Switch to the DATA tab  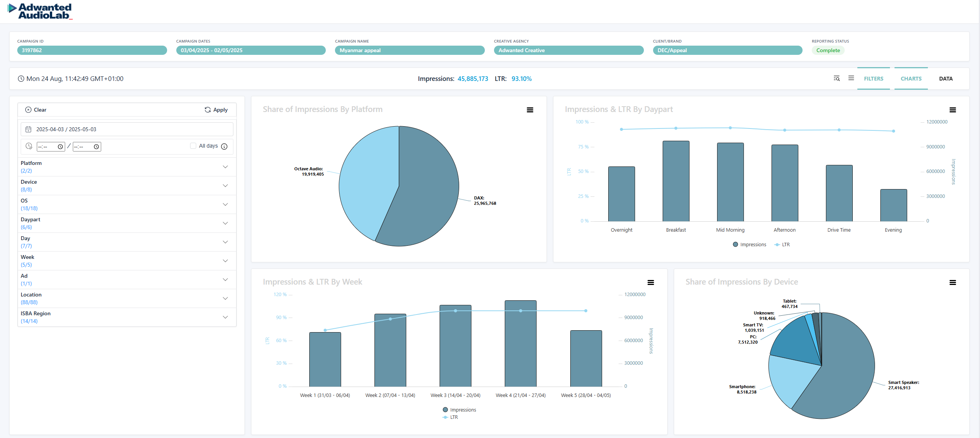click(x=946, y=79)
